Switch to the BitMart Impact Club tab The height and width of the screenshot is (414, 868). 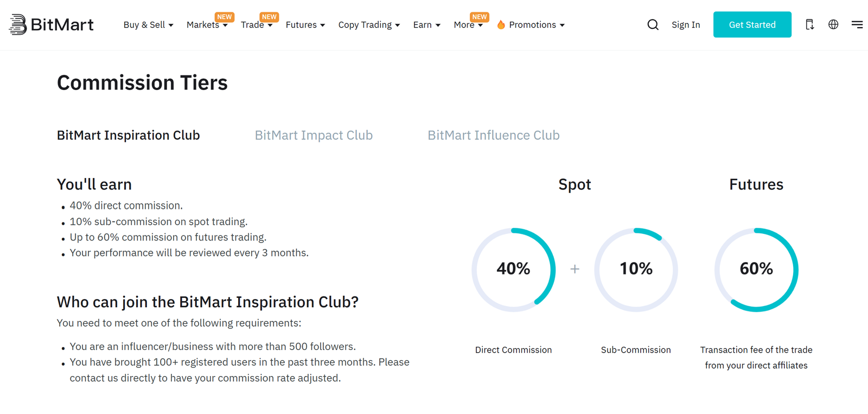point(314,135)
